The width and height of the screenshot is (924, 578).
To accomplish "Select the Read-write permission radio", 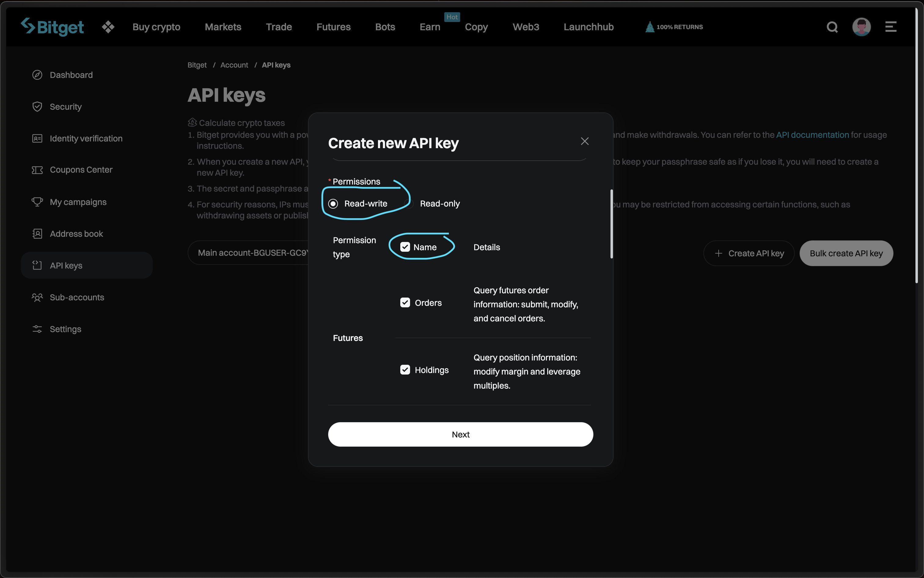I will [x=333, y=204].
